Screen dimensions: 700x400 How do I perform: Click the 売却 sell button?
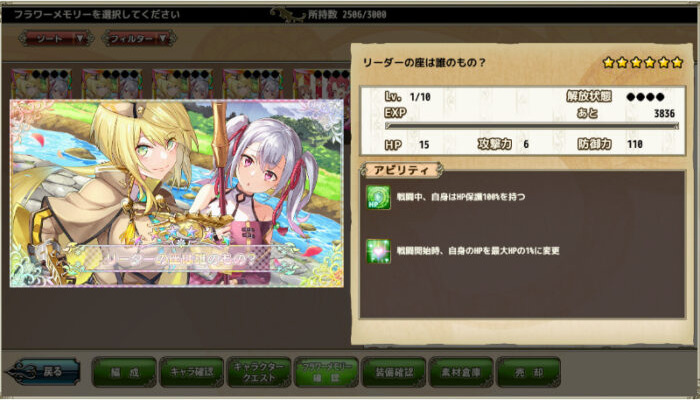point(529,372)
